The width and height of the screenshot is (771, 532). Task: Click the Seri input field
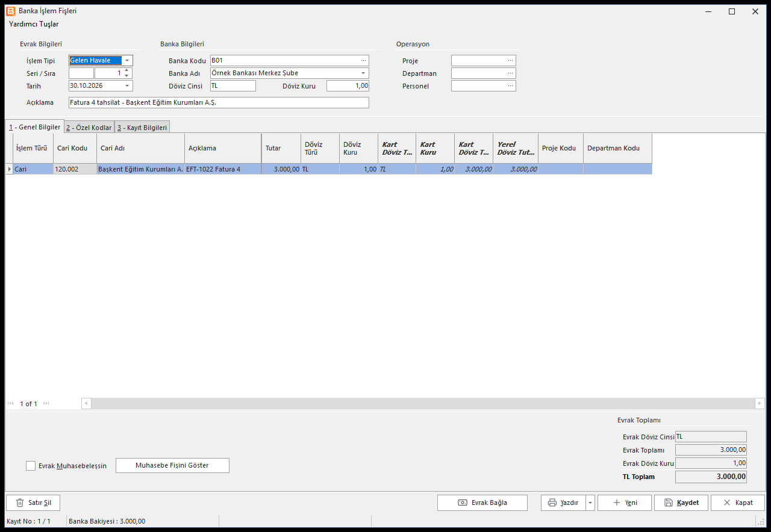81,73
